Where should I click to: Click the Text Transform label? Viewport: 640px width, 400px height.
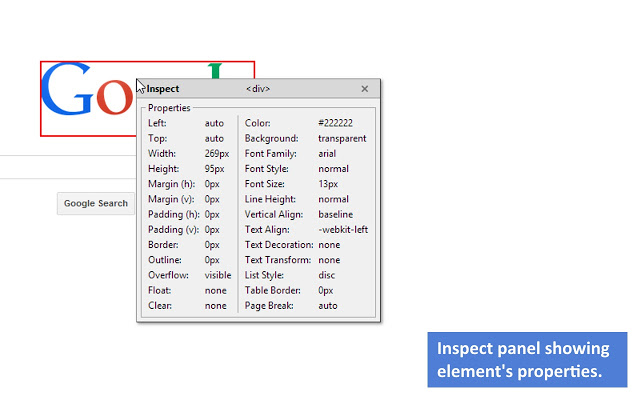[278, 260]
